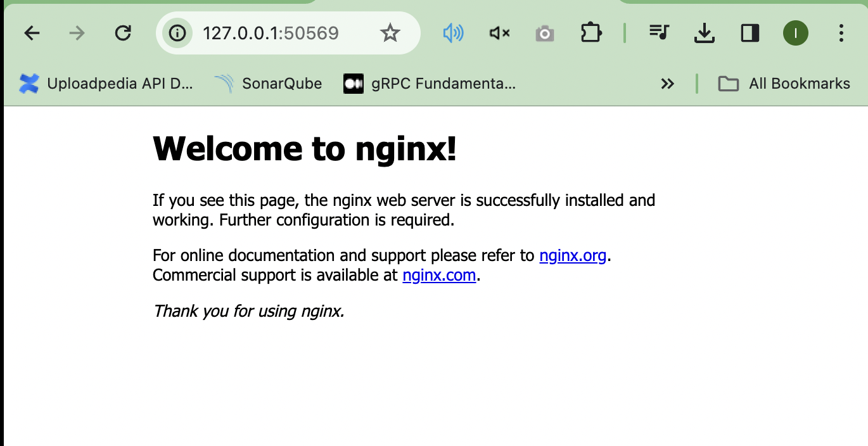Open the profile avatar menu

[x=796, y=33]
